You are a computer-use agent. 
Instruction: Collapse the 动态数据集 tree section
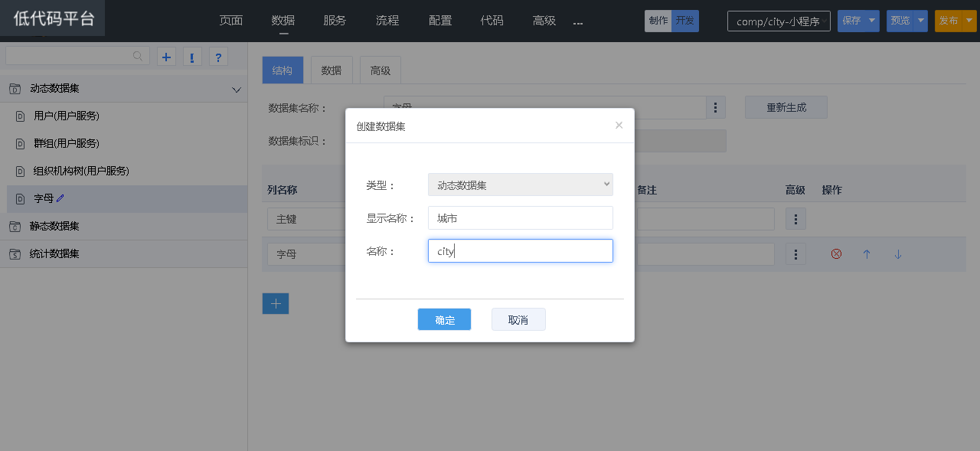(x=236, y=90)
